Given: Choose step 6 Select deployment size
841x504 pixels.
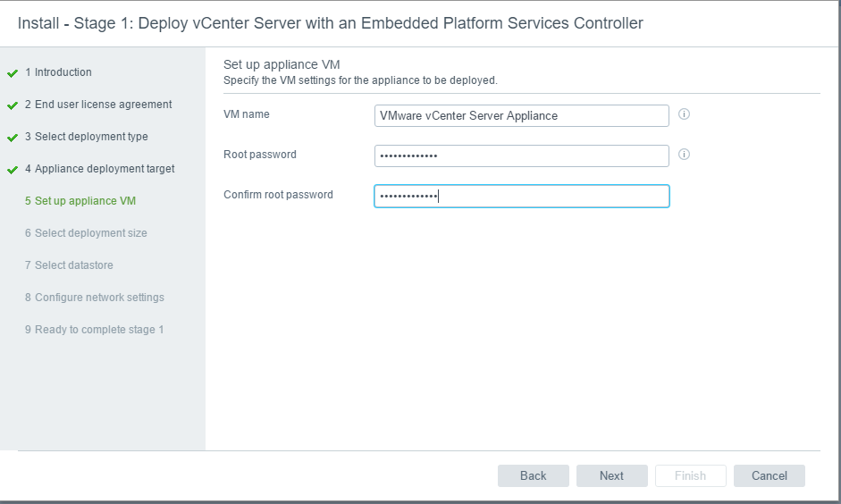Looking at the screenshot, I should tap(86, 233).
